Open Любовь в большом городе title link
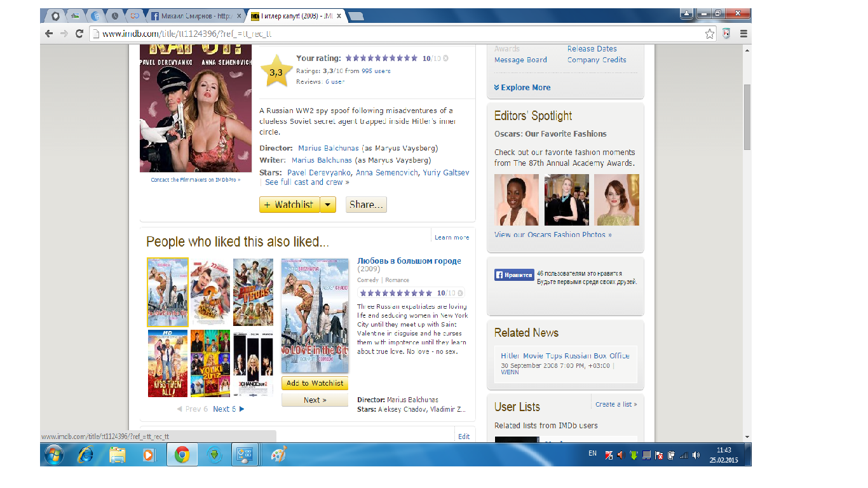 point(409,261)
